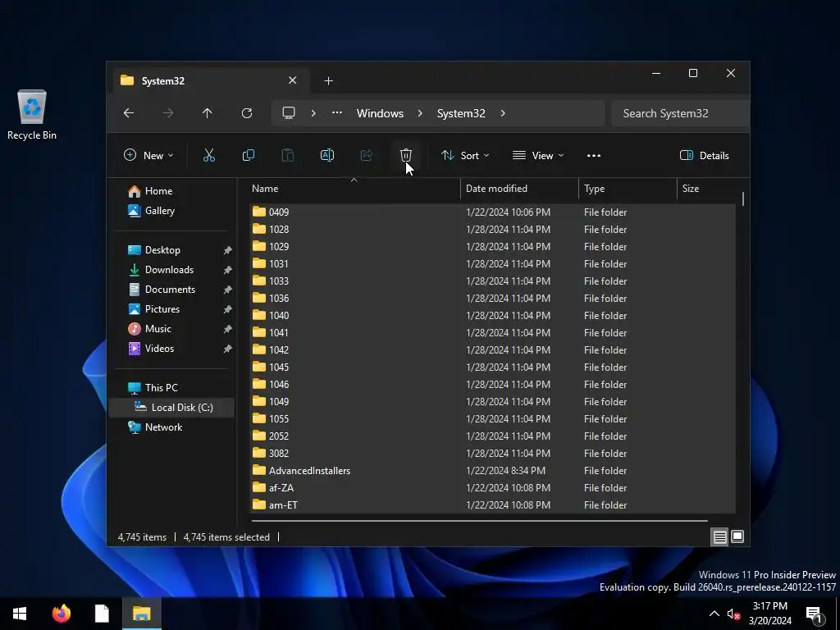Unpin Desktop from Quick access

[228, 250]
